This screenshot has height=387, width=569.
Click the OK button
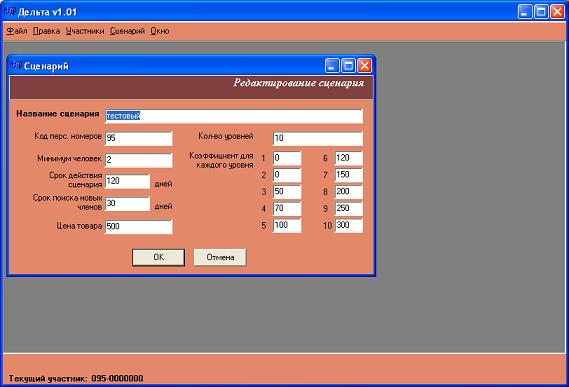pyautogui.click(x=159, y=257)
